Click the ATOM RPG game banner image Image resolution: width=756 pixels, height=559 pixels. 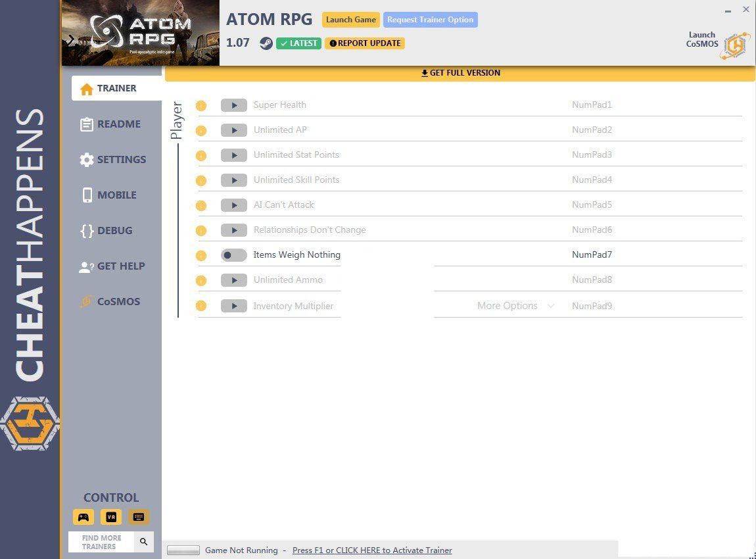click(140, 33)
